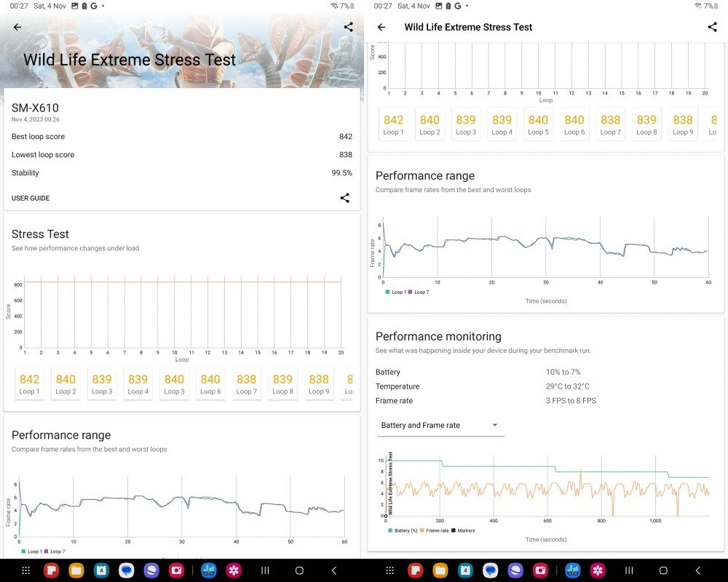The image size is (728, 582).
Task: Click the Performance monitoring heading
Action: [438, 336]
